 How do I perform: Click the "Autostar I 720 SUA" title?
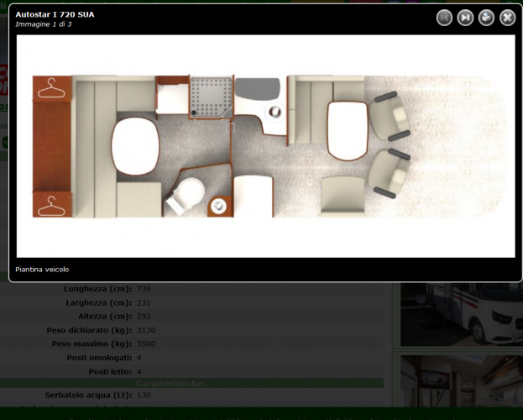point(55,14)
